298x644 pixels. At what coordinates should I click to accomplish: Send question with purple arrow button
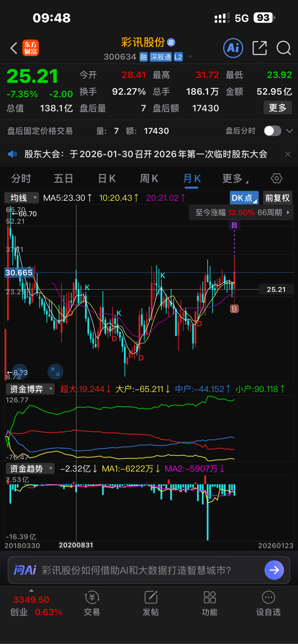[274, 570]
